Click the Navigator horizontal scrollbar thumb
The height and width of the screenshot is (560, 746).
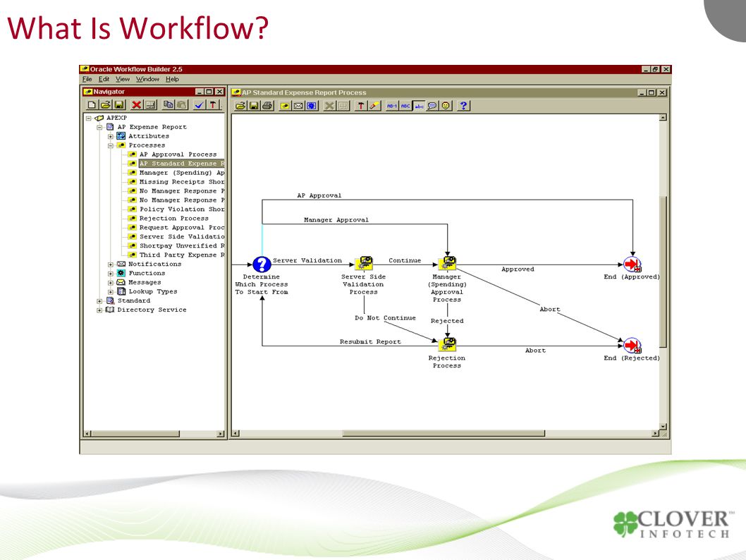135,434
